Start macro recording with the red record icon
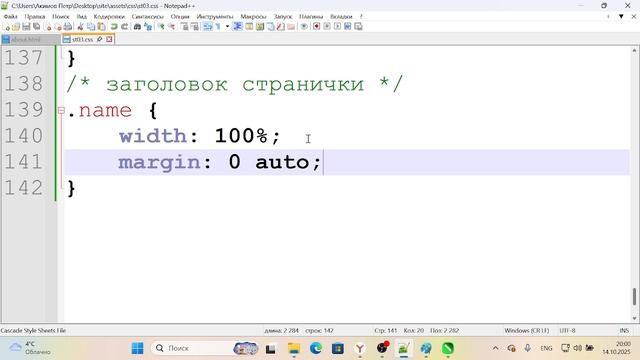The width and height of the screenshot is (640, 360). coord(316,27)
